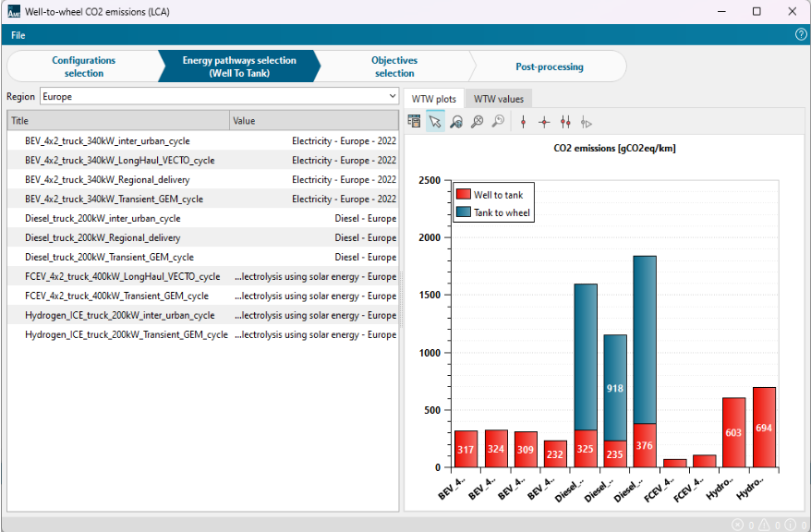Open the Post-processing step
The height and width of the screenshot is (532, 811).
click(549, 66)
